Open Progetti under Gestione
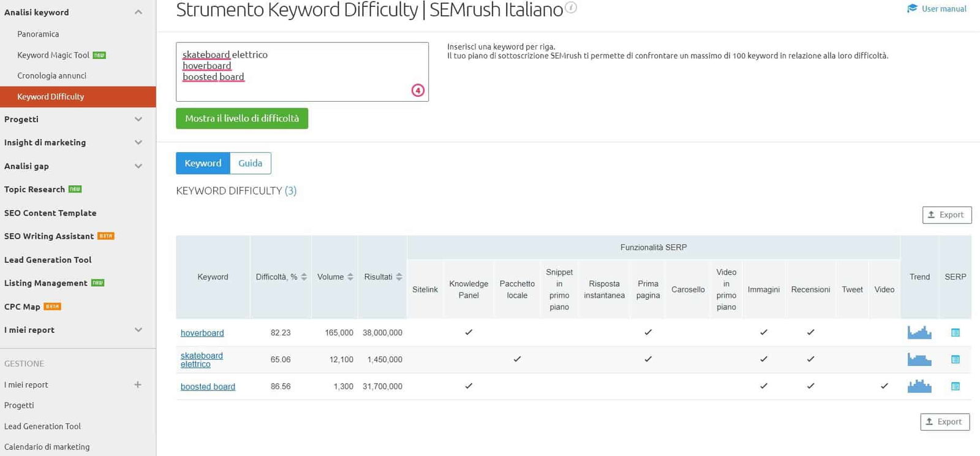This screenshot has height=456, width=980. 19,406
